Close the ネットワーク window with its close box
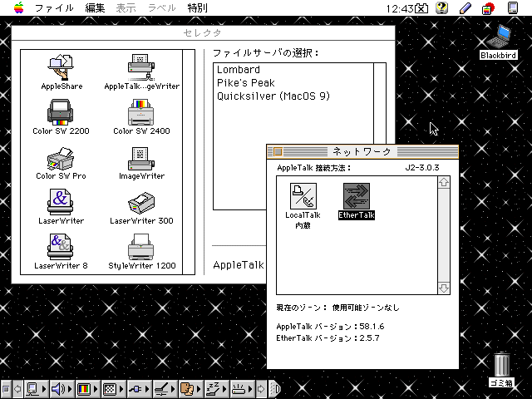 tap(278, 151)
